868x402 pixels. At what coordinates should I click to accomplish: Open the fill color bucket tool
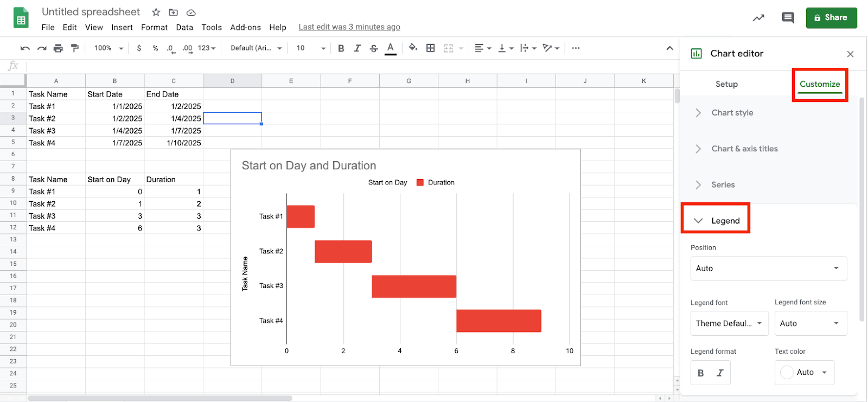tap(413, 48)
